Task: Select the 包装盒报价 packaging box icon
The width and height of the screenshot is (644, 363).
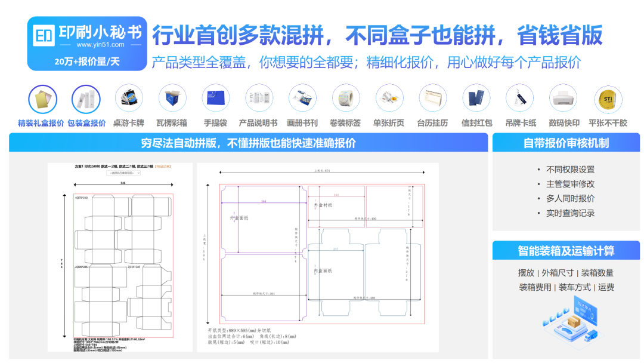Action: click(x=86, y=99)
